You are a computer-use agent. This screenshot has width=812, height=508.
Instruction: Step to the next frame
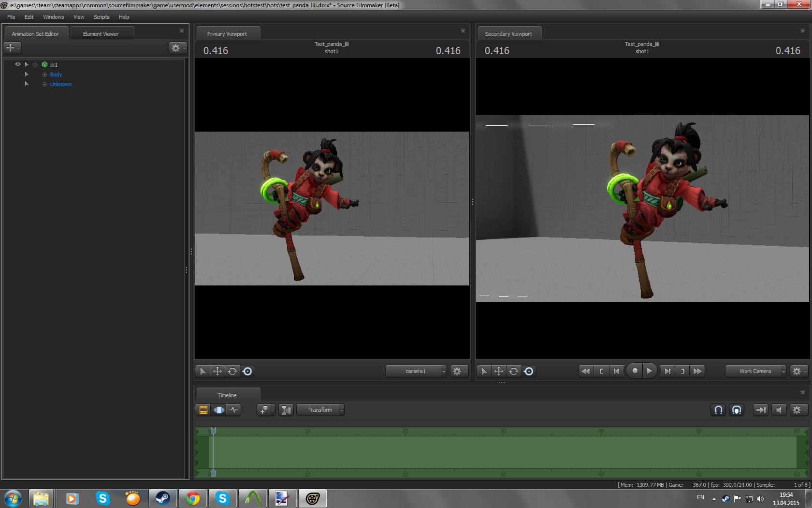point(667,371)
